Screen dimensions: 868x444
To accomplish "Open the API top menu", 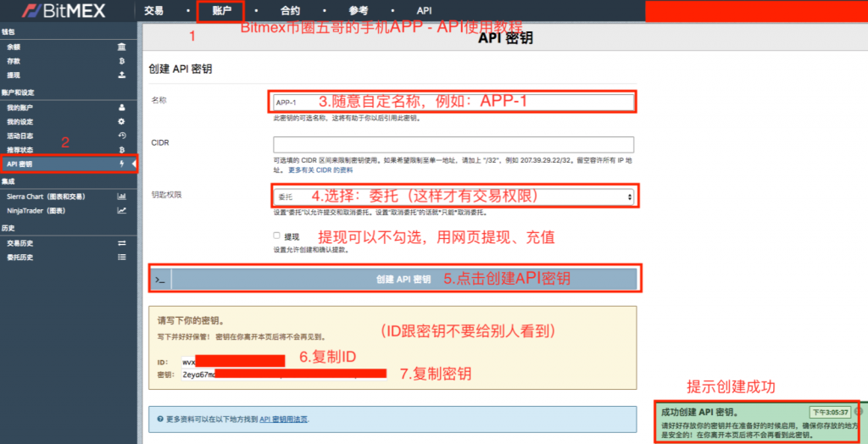I will click(424, 10).
